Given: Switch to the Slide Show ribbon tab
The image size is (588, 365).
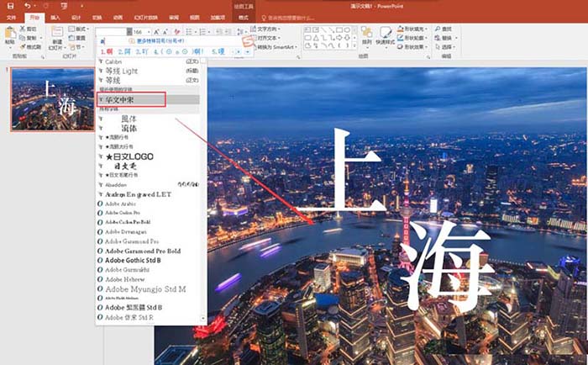Looking at the screenshot, I should coord(146,18).
